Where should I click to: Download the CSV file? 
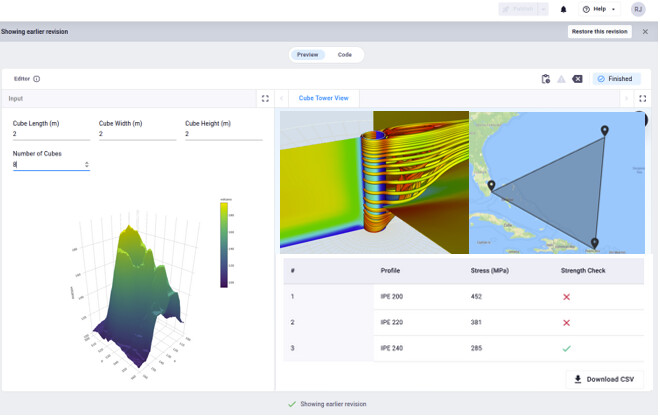click(x=606, y=379)
